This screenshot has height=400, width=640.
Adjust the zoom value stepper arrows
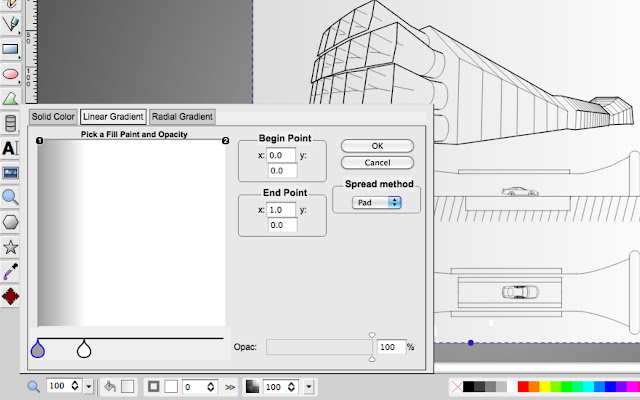pos(75,386)
